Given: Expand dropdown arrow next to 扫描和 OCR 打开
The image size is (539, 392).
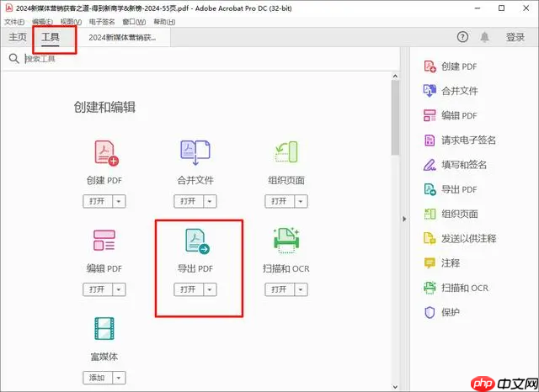Looking at the screenshot, I should click(301, 289).
